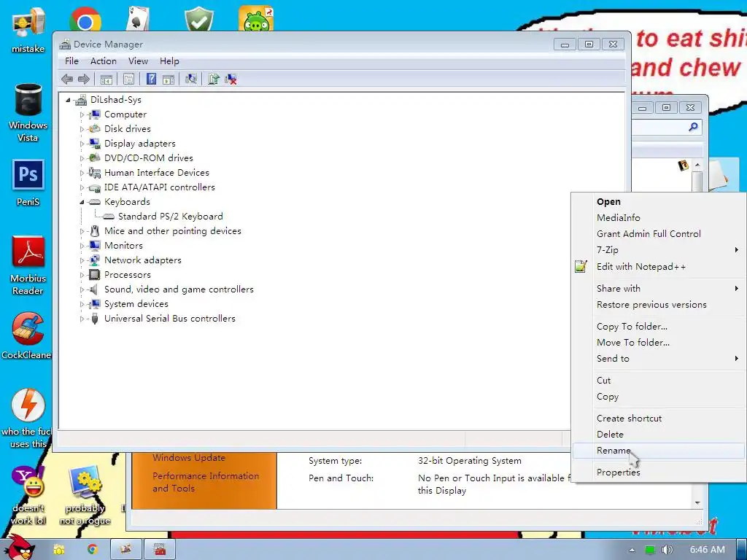This screenshot has height=560, width=747.
Task: Choose Delete in the context menu
Action: (659, 435)
